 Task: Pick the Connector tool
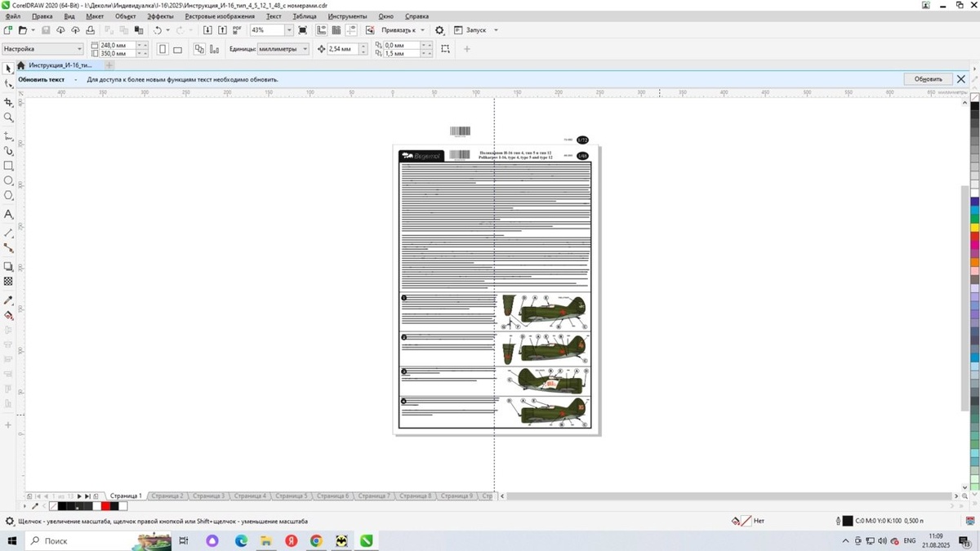[x=8, y=247]
